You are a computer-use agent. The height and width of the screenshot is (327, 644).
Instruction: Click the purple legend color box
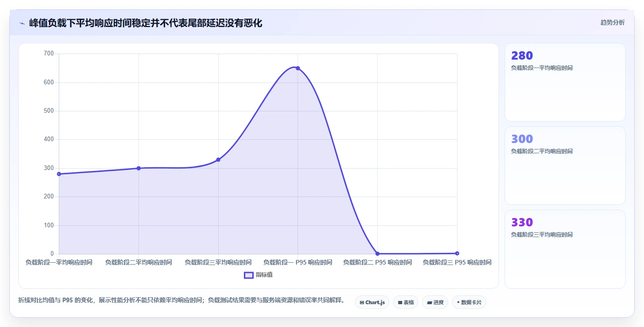point(249,275)
